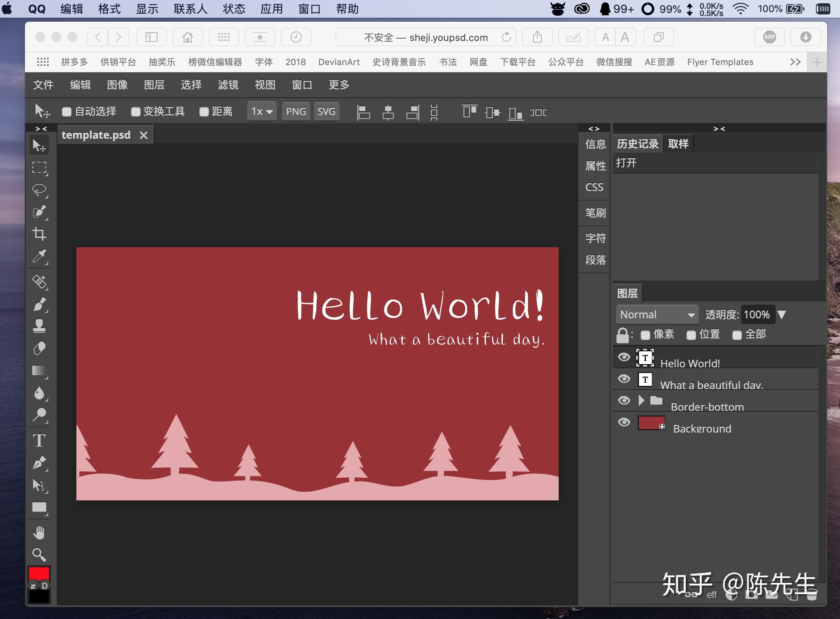Select the Eraser tool
This screenshot has width=840, height=619.
39,348
